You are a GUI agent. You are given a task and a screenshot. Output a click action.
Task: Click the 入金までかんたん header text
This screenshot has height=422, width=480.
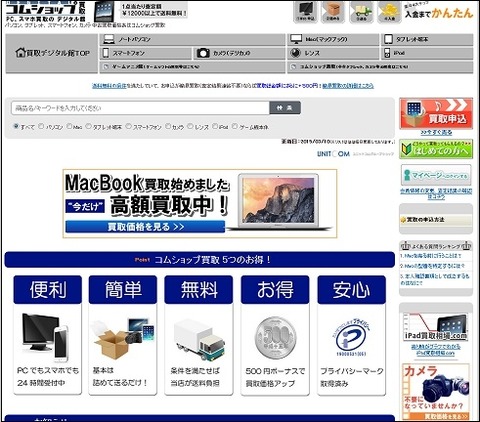pos(439,13)
